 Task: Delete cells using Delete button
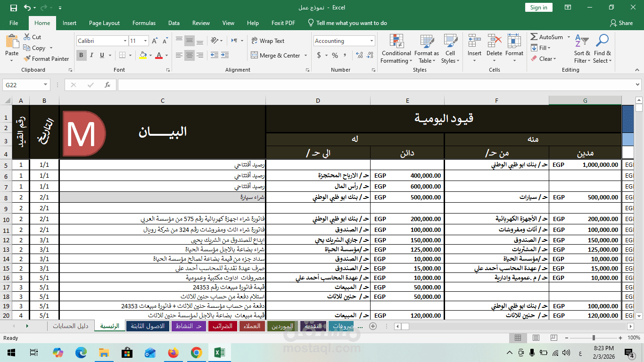494,46
